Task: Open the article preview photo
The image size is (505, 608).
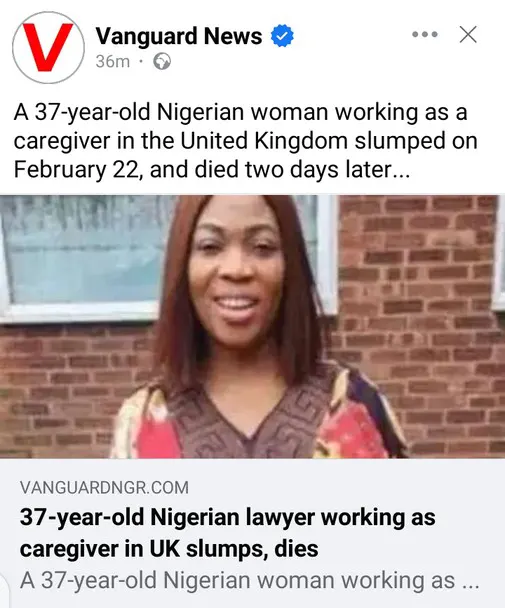Action: pyautogui.click(x=252, y=326)
